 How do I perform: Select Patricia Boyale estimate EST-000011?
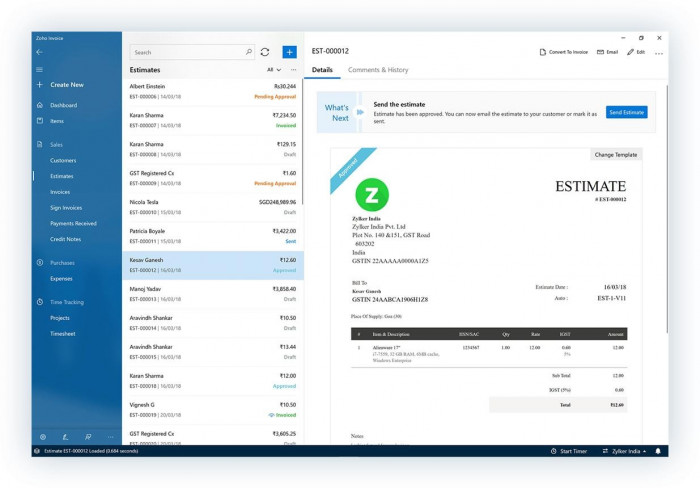213,236
